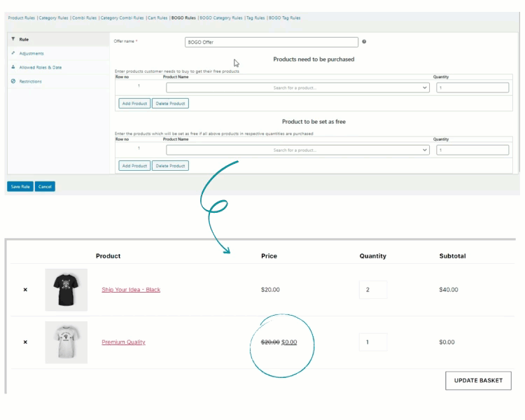Click quantity box showing 2

tap(373, 290)
